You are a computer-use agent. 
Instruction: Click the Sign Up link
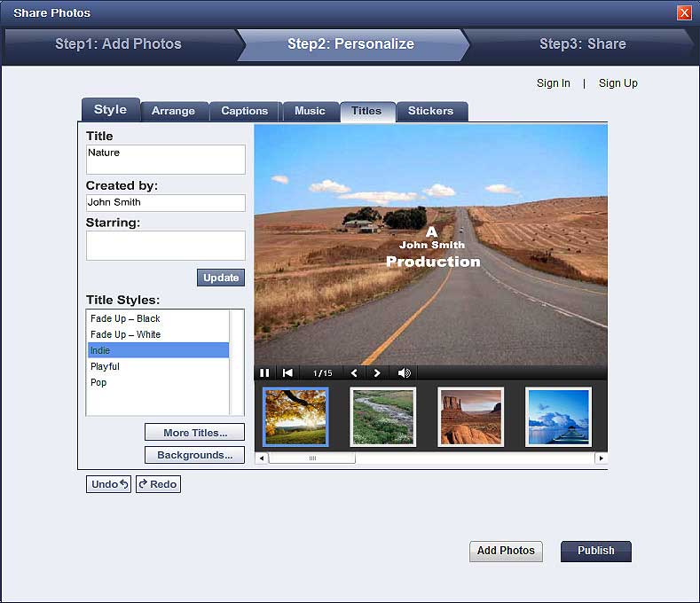(x=617, y=83)
